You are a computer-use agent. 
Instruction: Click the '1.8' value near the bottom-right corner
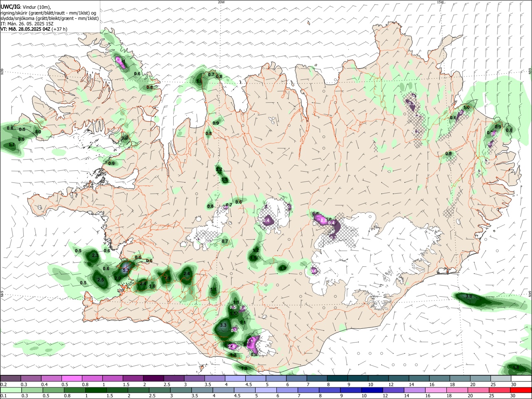516,368
